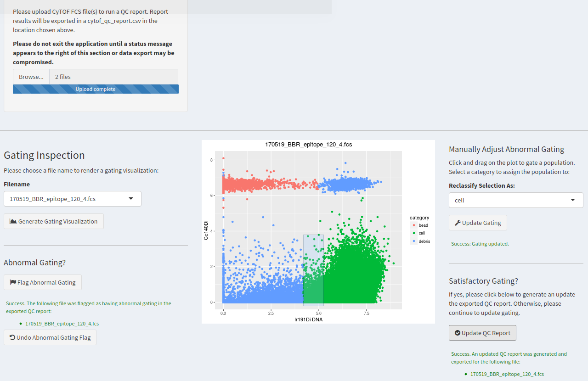
Task: Click the Flag Abnormal Gating button
Action: [x=43, y=282]
